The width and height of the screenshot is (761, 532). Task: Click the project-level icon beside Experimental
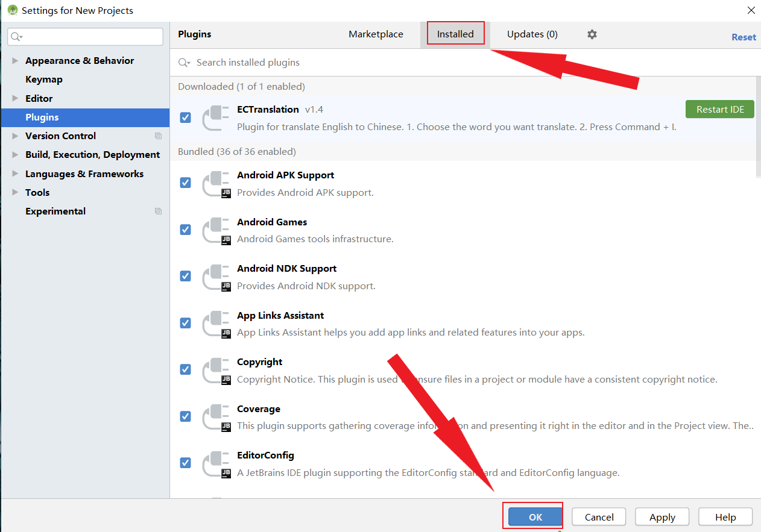click(158, 211)
